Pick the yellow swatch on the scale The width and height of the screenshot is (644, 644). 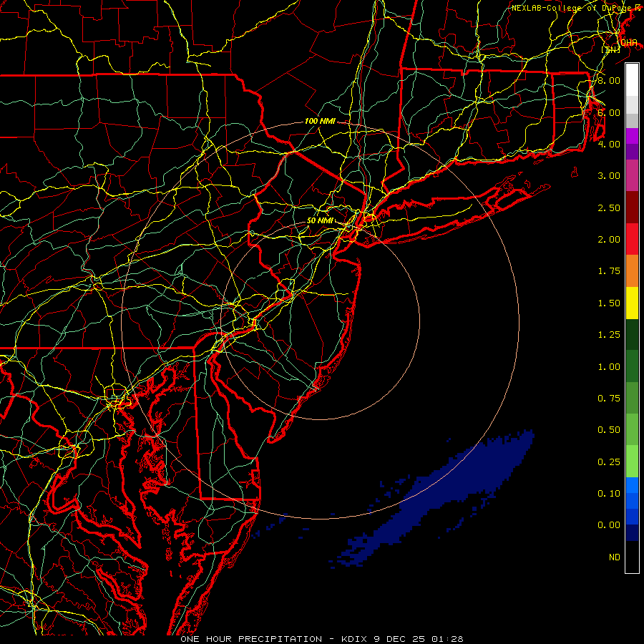click(x=632, y=303)
